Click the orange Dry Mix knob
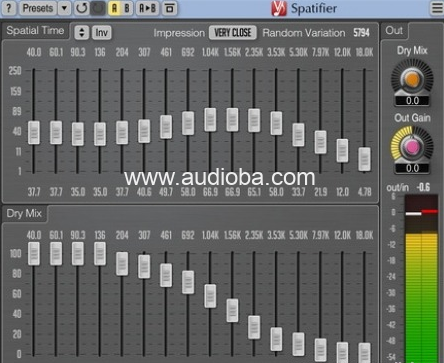 [412, 79]
